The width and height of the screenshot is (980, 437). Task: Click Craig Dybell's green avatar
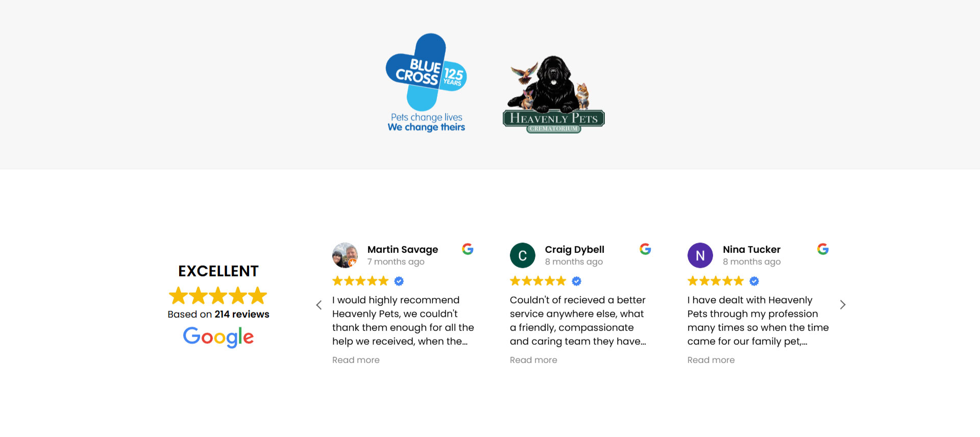tap(523, 255)
